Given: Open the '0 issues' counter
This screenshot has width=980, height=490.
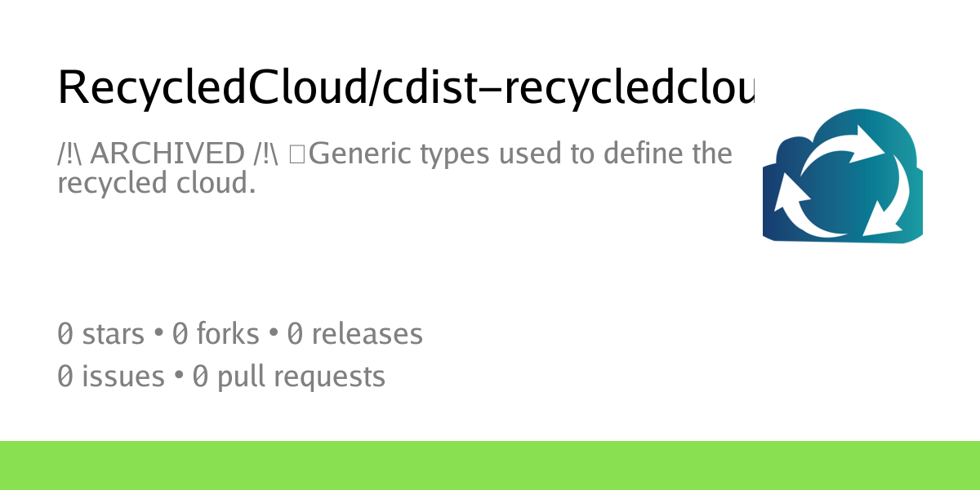Looking at the screenshot, I should [x=111, y=376].
